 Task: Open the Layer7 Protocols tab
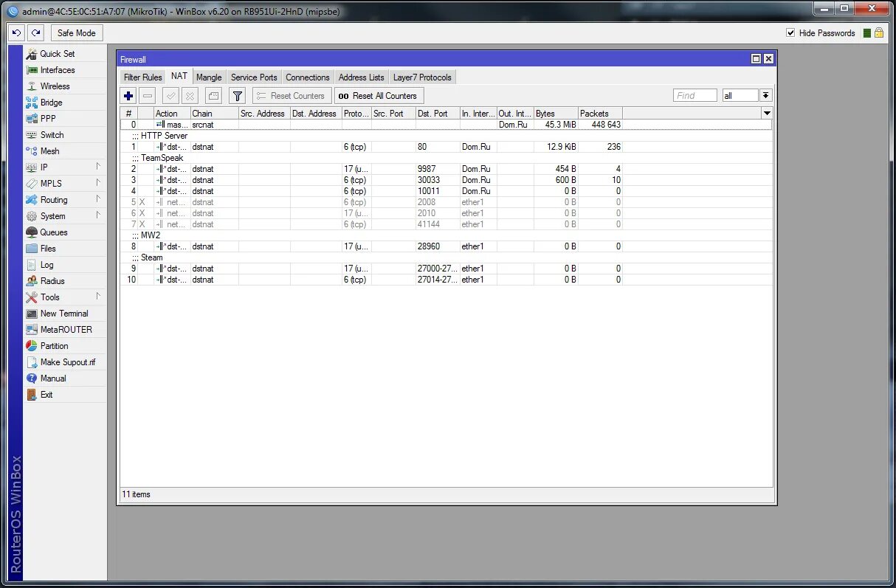[422, 77]
